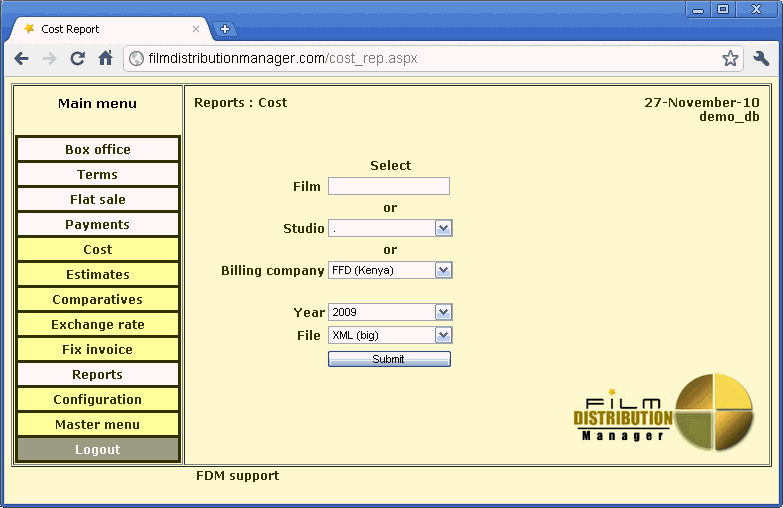The image size is (783, 508).
Task: Open Comparatives from sidebar menu
Action: tap(98, 300)
